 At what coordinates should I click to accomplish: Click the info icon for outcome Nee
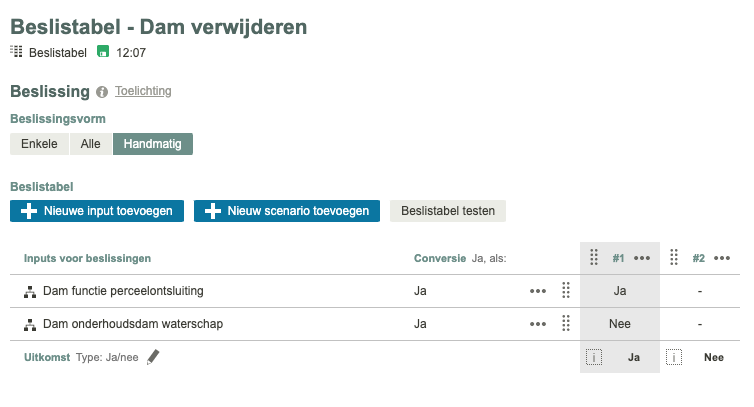click(x=674, y=357)
